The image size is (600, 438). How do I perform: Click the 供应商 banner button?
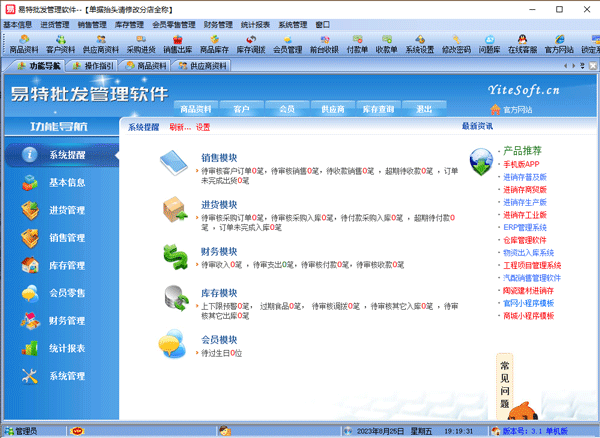point(333,109)
